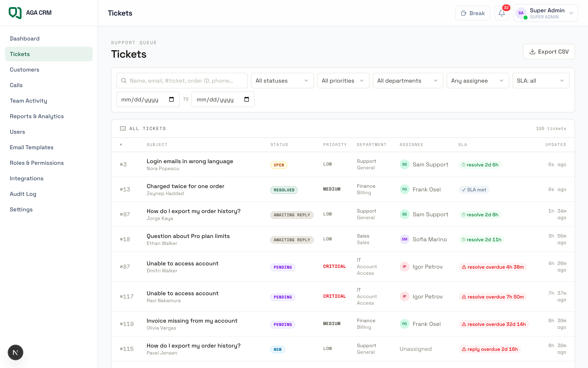Click the SS avatar for ticket #97
The width and height of the screenshot is (588, 368).
(x=404, y=214)
